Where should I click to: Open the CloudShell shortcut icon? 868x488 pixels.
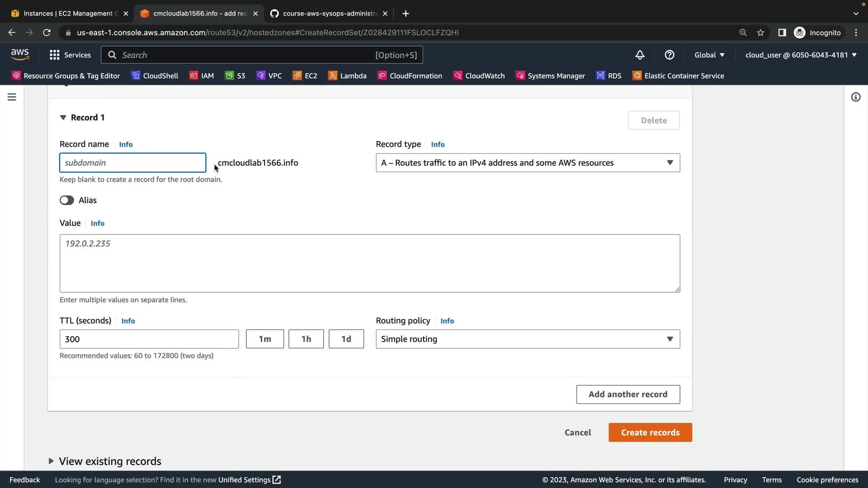pos(136,75)
